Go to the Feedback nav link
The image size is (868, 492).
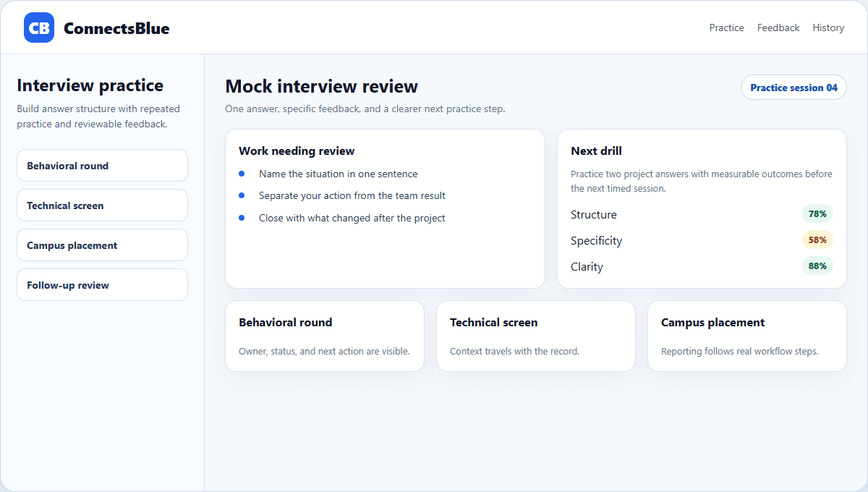[x=778, y=27]
